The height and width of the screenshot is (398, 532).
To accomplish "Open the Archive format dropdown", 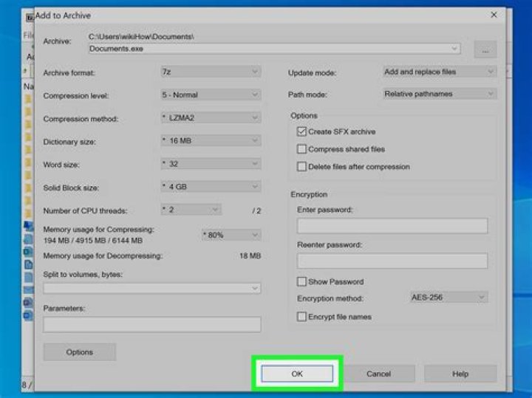I will (x=210, y=72).
